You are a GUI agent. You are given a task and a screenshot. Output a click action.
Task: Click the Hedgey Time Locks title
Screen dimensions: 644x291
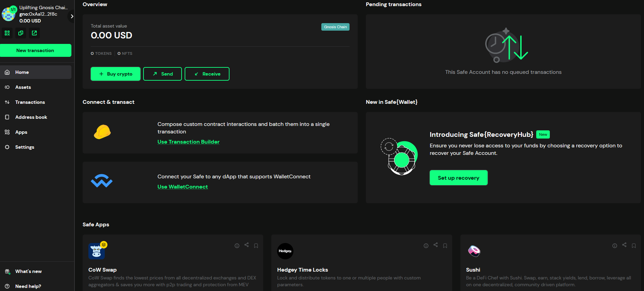pyautogui.click(x=303, y=270)
